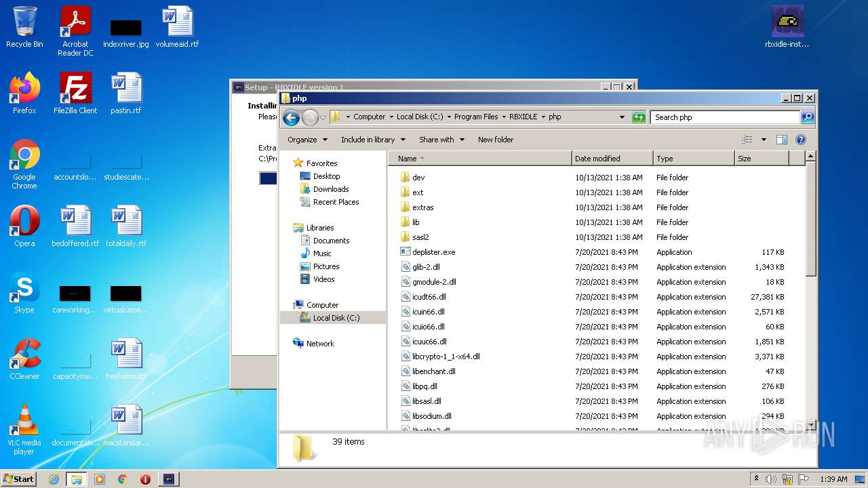Click Windows Media Player taskbar icon
This screenshot has height=488, width=868.
[x=100, y=479]
